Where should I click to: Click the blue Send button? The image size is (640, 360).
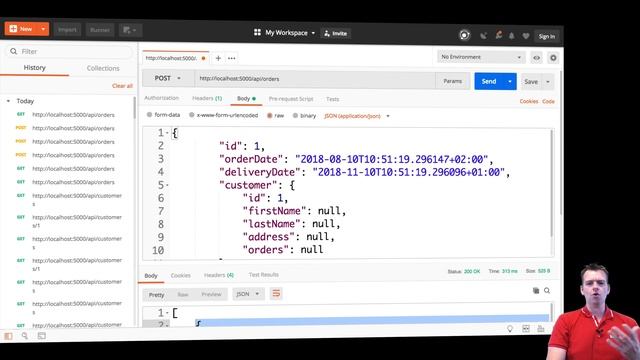pyautogui.click(x=489, y=81)
